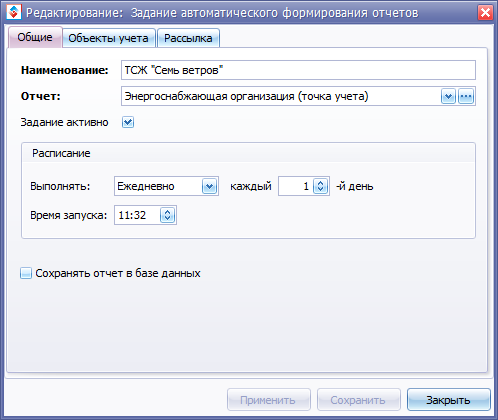Close the dialog with red X
The image size is (498, 420).
[485, 13]
